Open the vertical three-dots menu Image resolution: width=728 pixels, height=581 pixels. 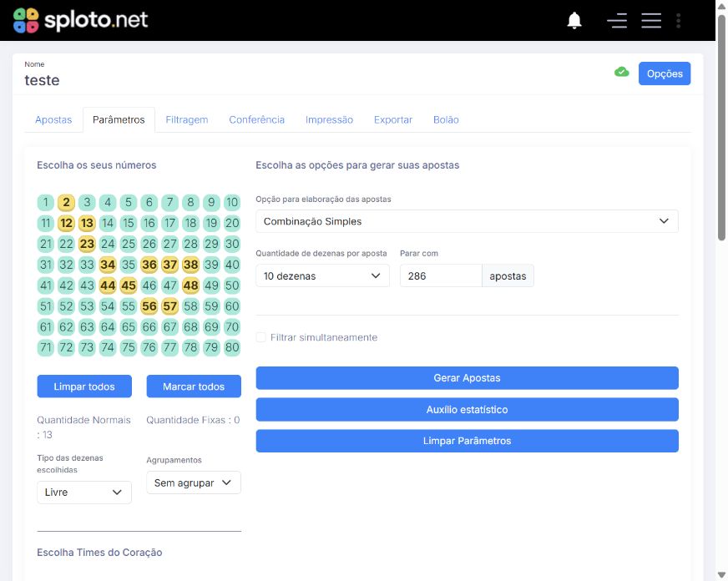(x=678, y=20)
